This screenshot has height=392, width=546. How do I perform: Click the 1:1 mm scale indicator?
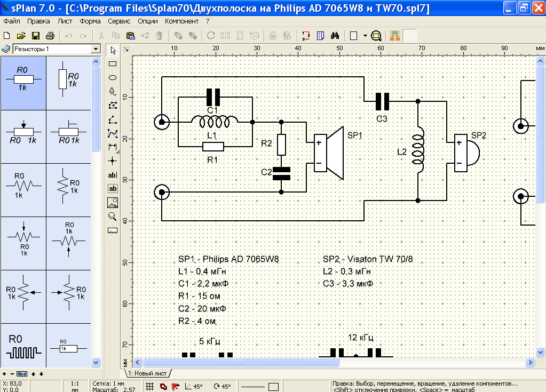pos(75,386)
